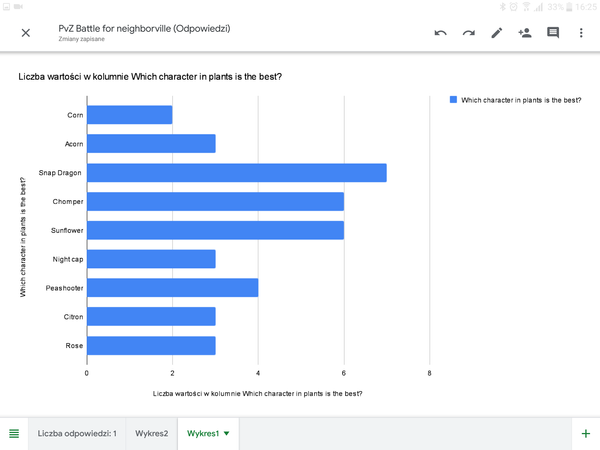Undo the last change
600x450 pixels.
tap(440, 33)
